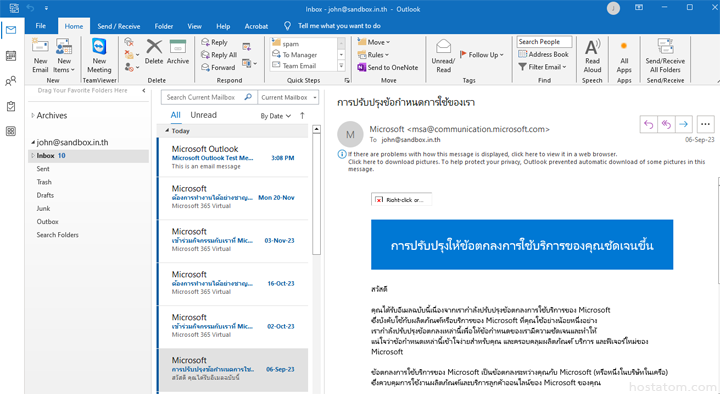This screenshot has width=720, height=394.
Task: Archive the selected message
Action: 178,52
